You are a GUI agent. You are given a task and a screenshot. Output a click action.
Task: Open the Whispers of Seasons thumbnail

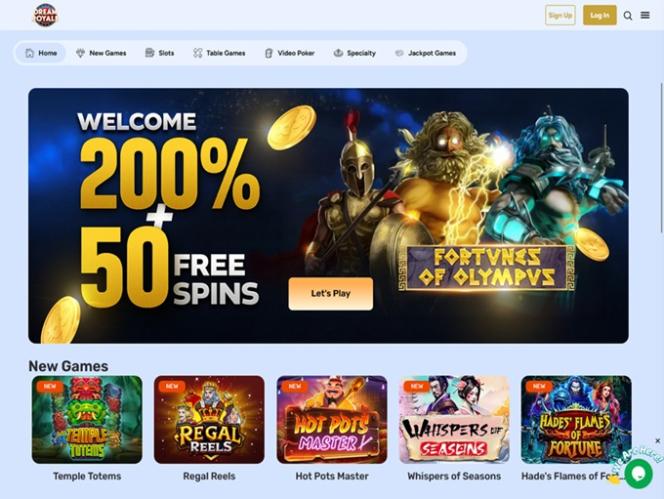pyautogui.click(x=454, y=419)
